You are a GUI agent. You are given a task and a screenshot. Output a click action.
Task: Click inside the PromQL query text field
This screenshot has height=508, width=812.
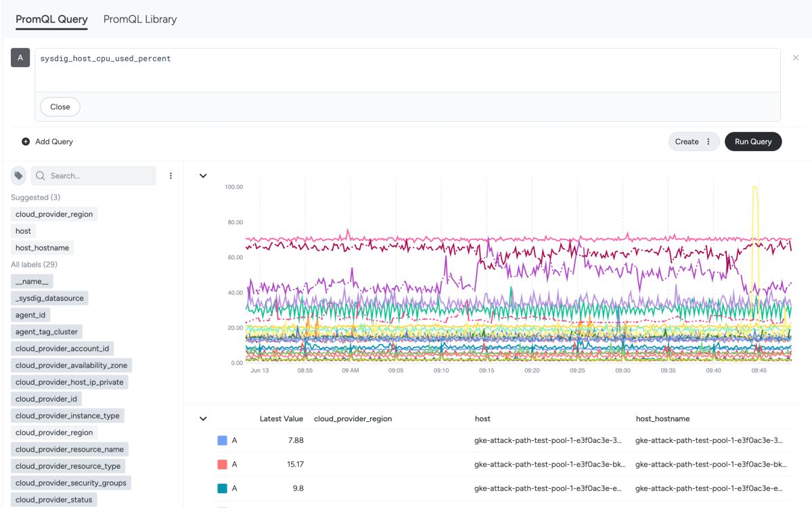click(407, 70)
